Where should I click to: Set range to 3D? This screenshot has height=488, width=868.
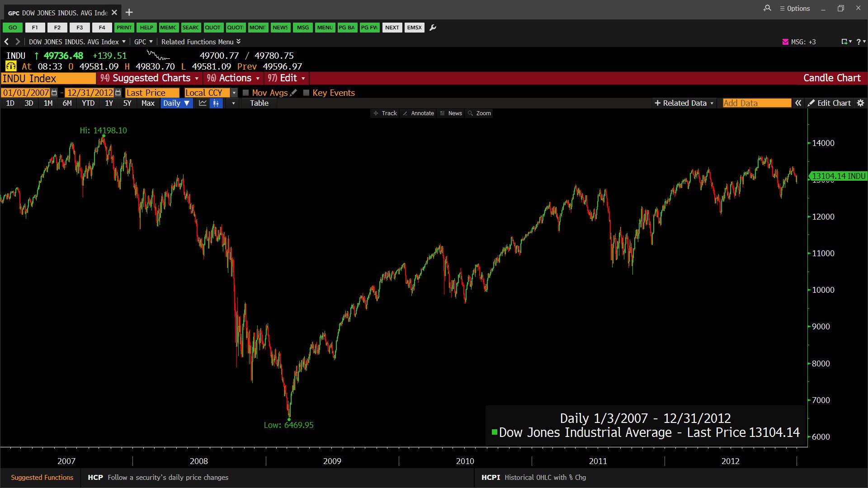29,103
